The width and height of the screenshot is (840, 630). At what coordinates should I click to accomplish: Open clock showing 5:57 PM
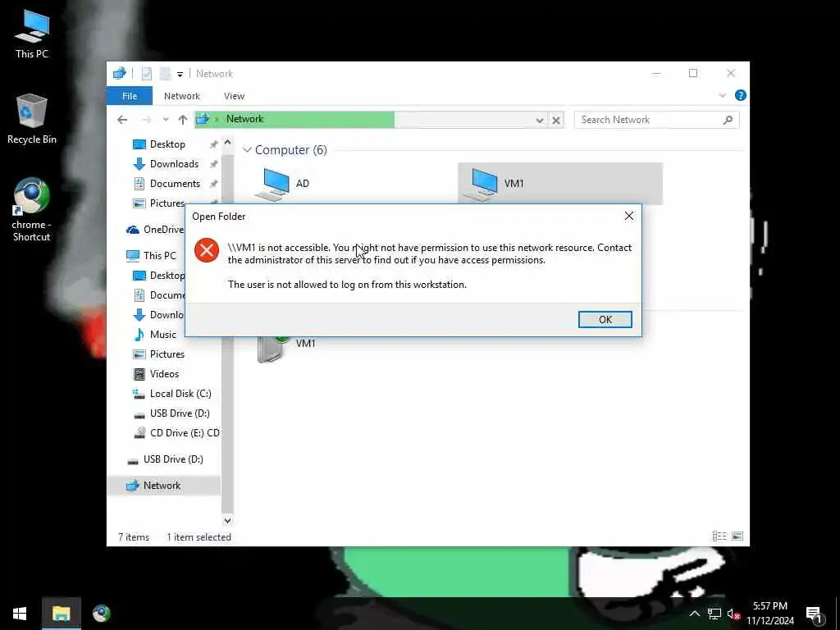[x=769, y=614]
